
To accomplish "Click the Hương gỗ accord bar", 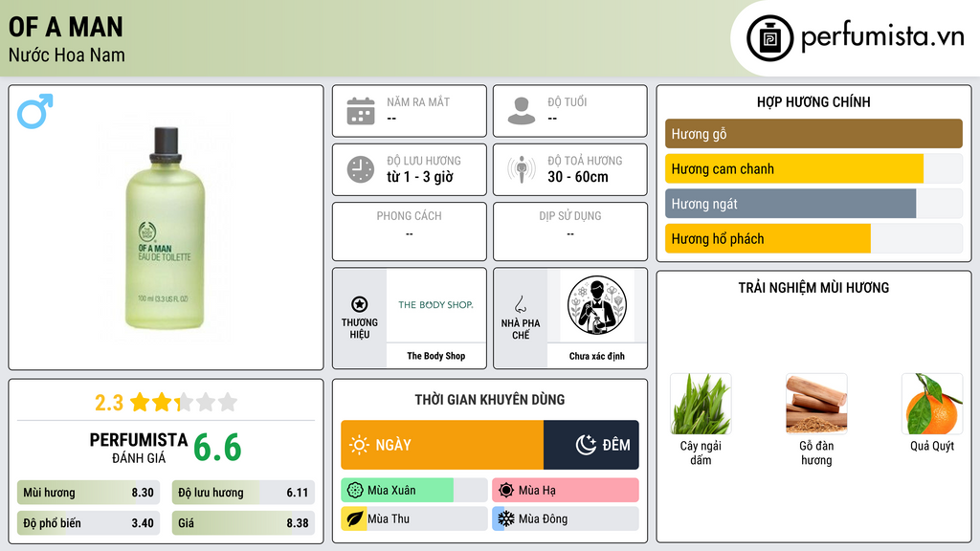I will point(813,134).
